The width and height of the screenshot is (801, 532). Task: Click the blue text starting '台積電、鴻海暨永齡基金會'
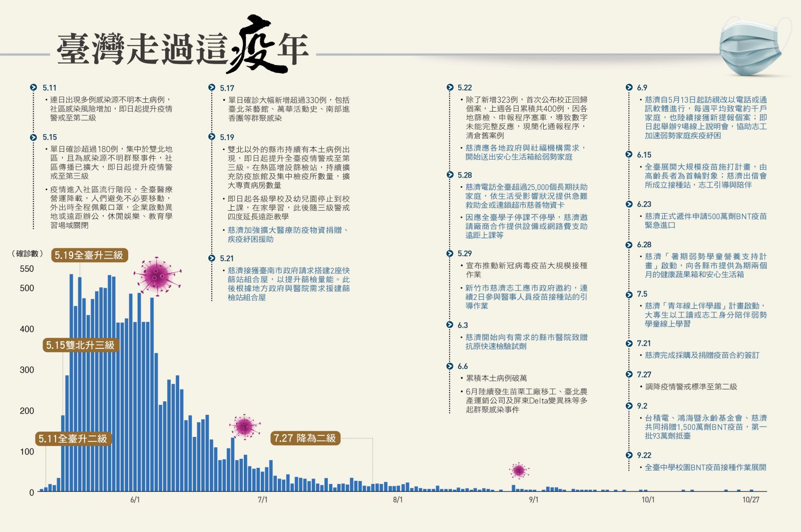click(x=706, y=427)
